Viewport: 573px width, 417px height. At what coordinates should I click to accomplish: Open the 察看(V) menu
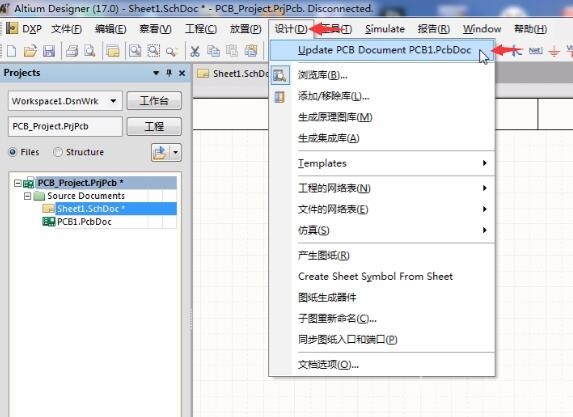[x=155, y=29]
